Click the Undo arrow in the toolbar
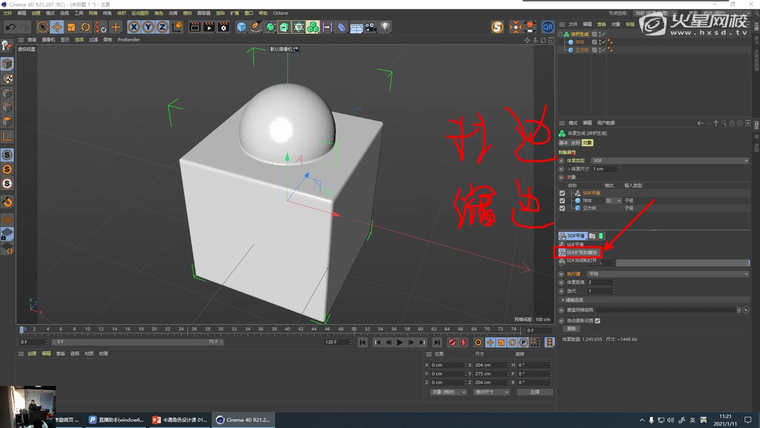Viewport: 760px width, 428px height. pyautogui.click(x=9, y=26)
